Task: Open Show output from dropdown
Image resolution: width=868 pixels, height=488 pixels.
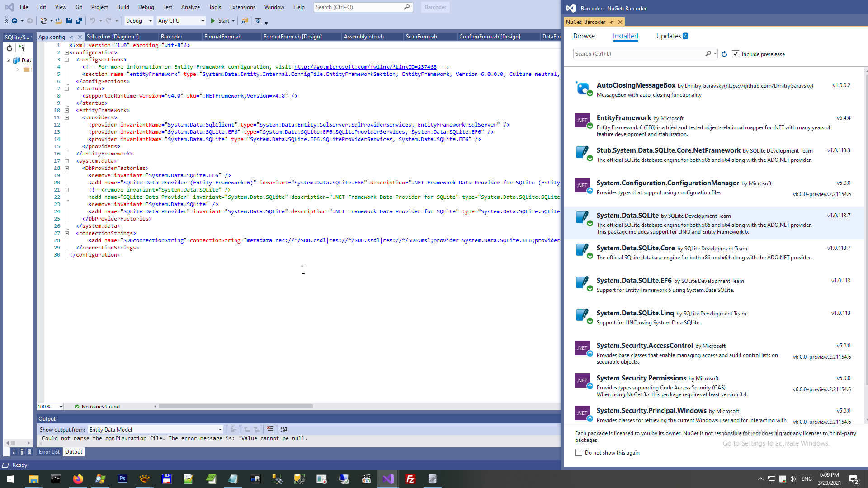Action: click(x=155, y=429)
